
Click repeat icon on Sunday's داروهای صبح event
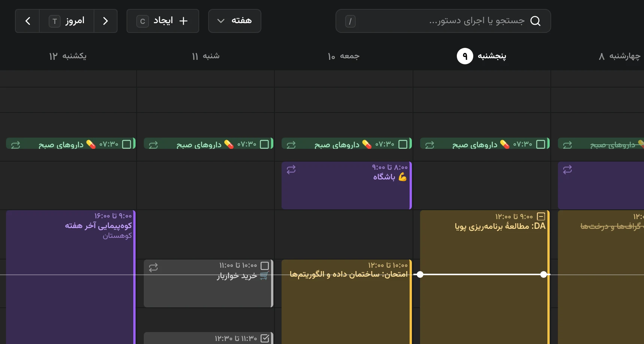[x=15, y=145]
